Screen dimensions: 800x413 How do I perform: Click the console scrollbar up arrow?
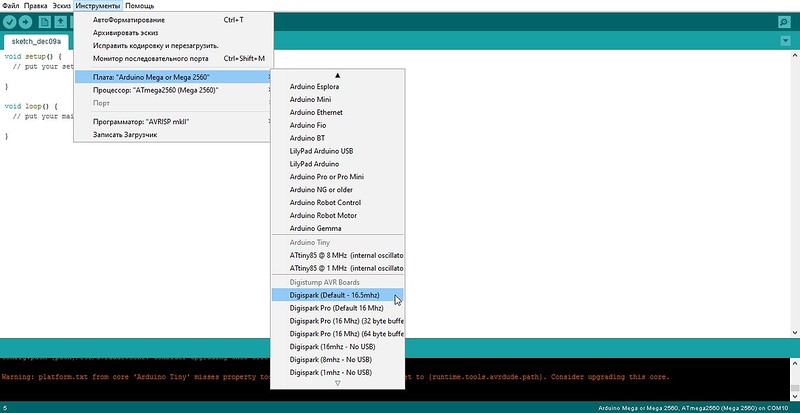pyautogui.click(x=795, y=362)
